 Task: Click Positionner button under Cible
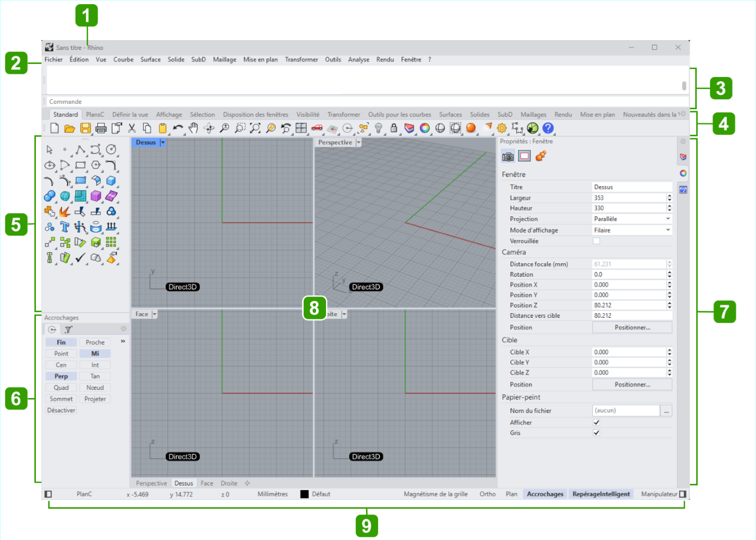pos(632,384)
